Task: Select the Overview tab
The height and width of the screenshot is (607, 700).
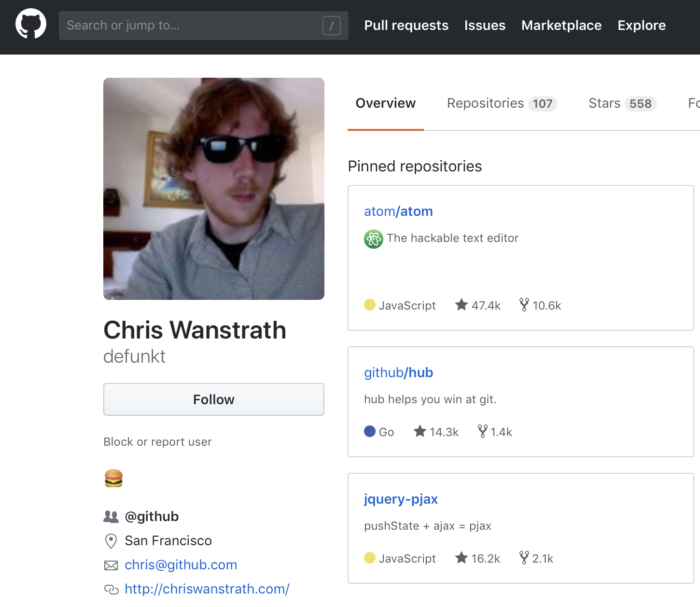Action: [x=385, y=103]
